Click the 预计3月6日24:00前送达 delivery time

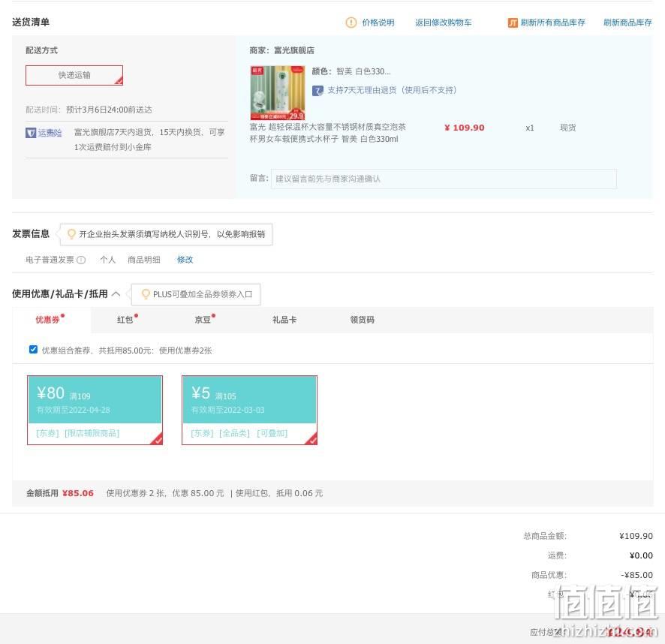coord(109,110)
